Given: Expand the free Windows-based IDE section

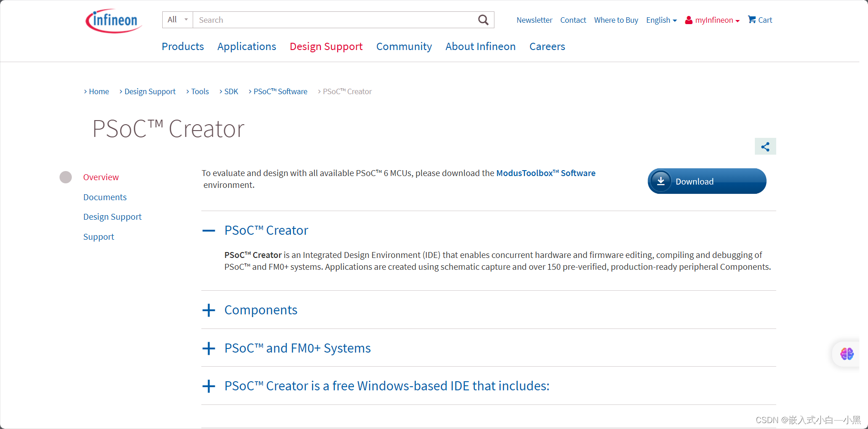Looking at the screenshot, I should point(209,386).
